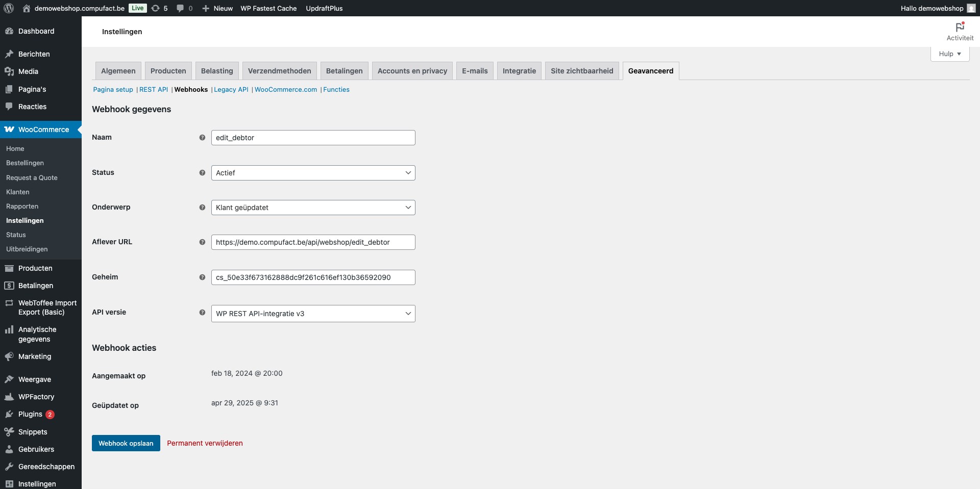Image resolution: width=980 pixels, height=489 pixels.
Task: Save with the Webhook opslaan button
Action: coord(126,443)
